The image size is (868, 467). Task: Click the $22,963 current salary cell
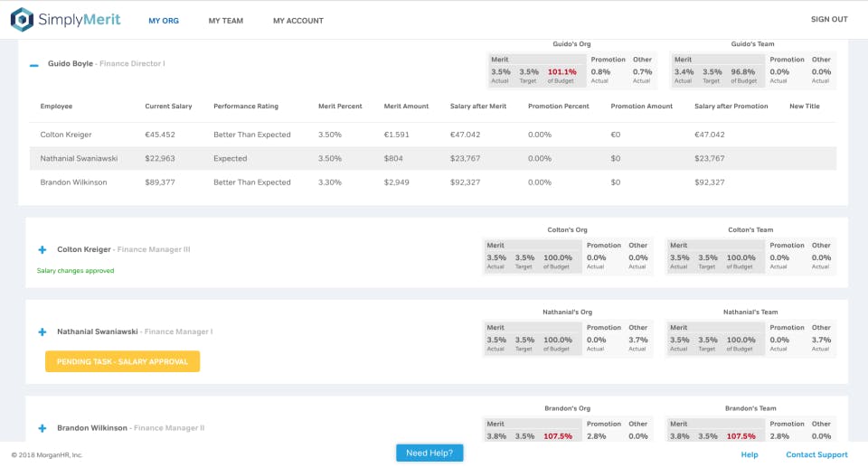(159, 158)
